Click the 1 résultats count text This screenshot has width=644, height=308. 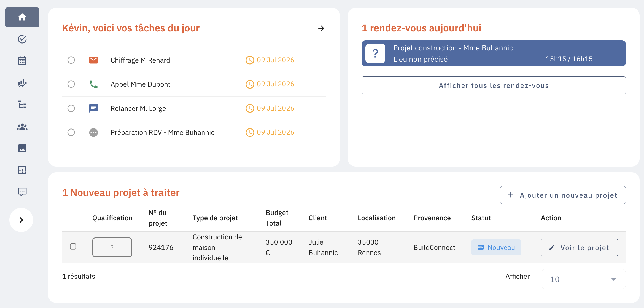(79, 276)
